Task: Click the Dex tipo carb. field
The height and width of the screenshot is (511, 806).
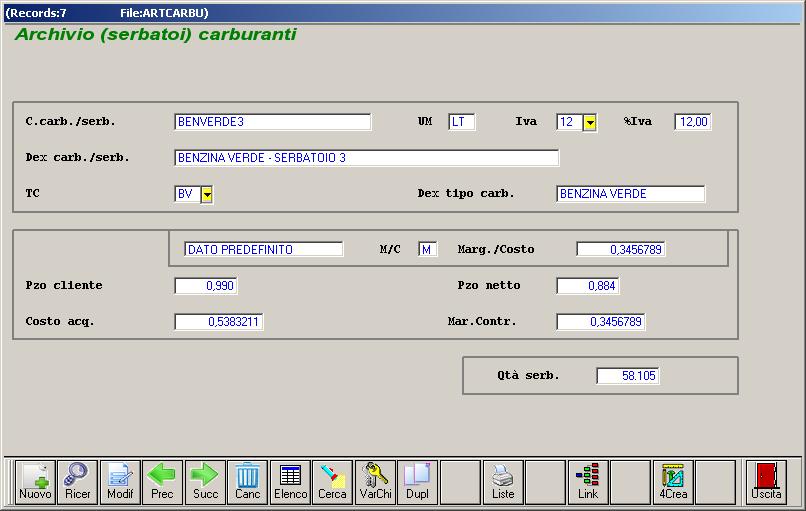Action: 631,194
